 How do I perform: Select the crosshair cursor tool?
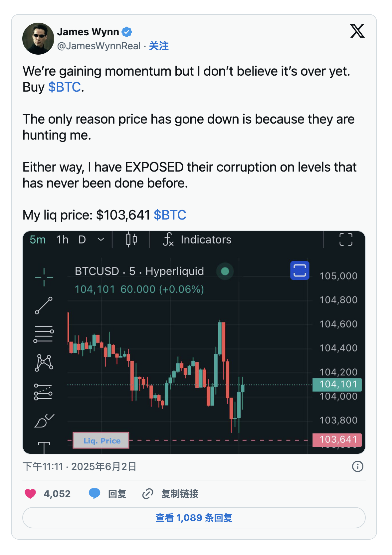point(44,277)
